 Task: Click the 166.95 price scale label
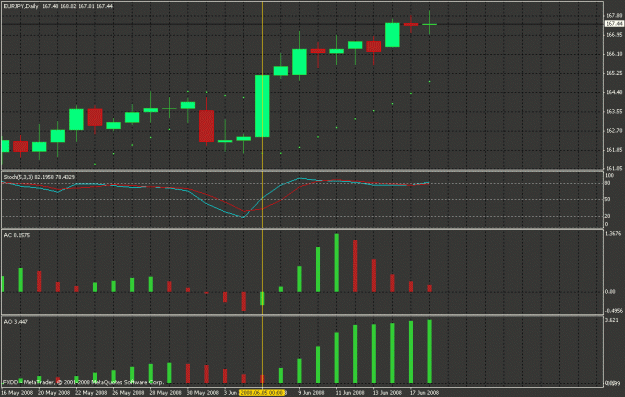614,35
